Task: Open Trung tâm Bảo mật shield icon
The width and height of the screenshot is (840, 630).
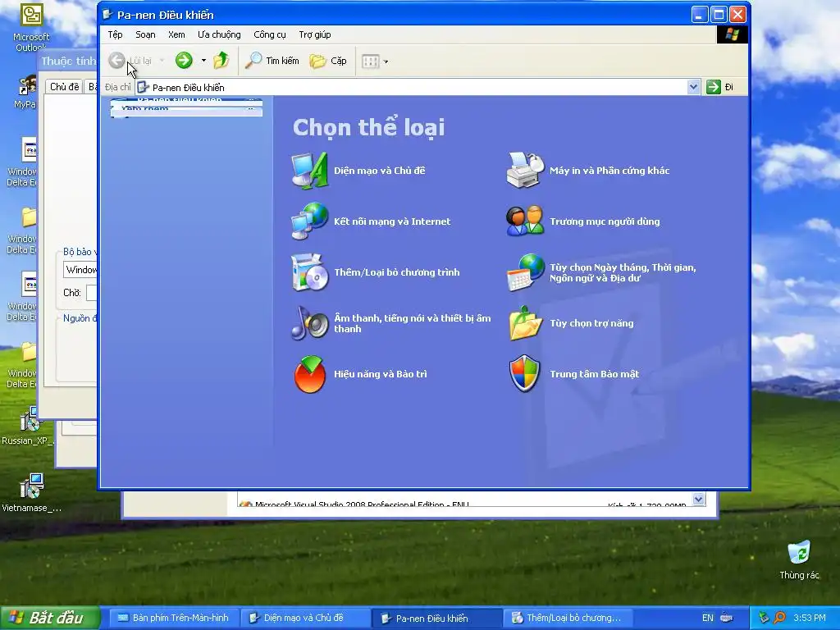Action: click(525, 374)
